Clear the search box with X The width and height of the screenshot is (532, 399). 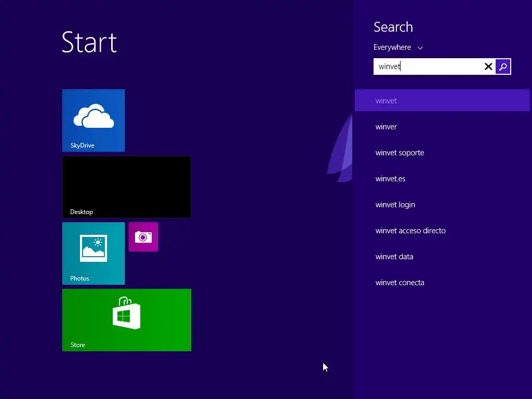pyautogui.click(x=488, y=66)
